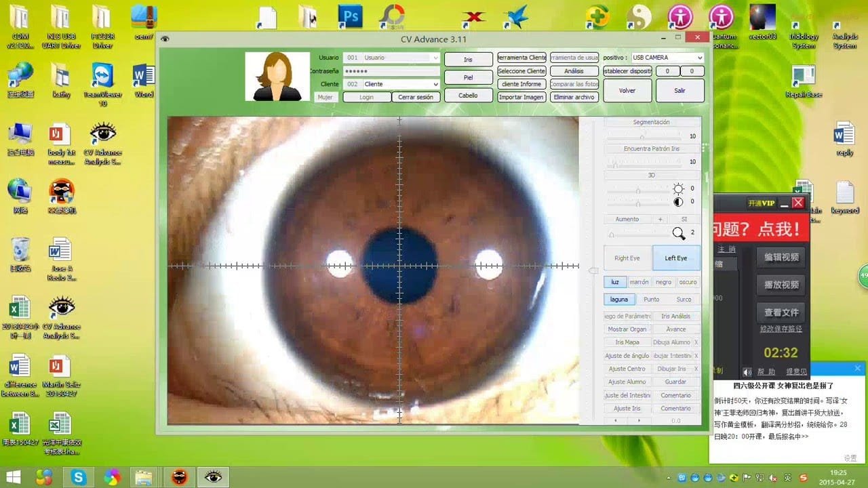Click the brightness sun icon

click(x=678, y=189)
